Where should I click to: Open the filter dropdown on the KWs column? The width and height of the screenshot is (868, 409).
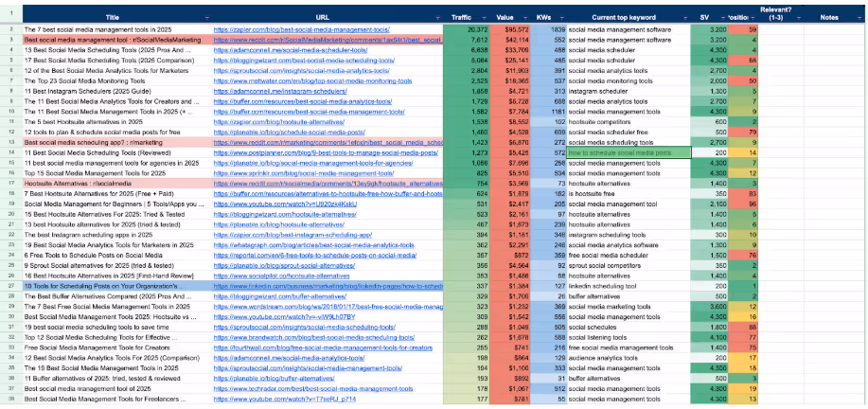[x=560, y=18]
